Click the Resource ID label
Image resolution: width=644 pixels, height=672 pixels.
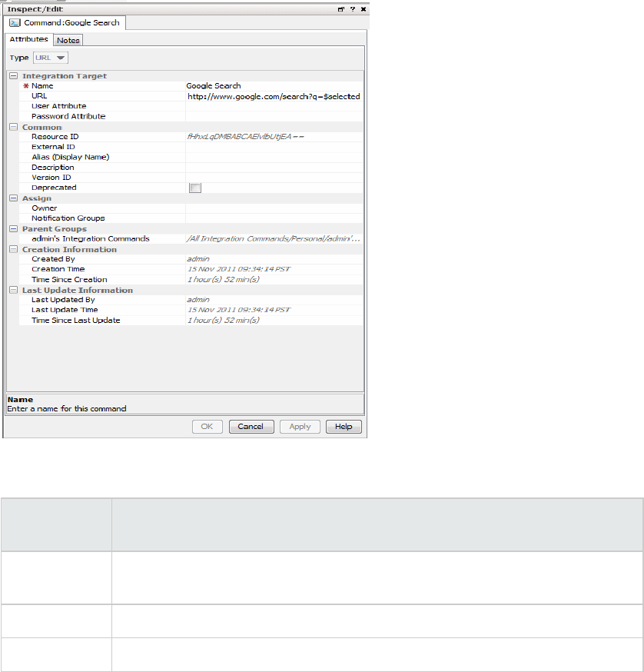point(55,137)
